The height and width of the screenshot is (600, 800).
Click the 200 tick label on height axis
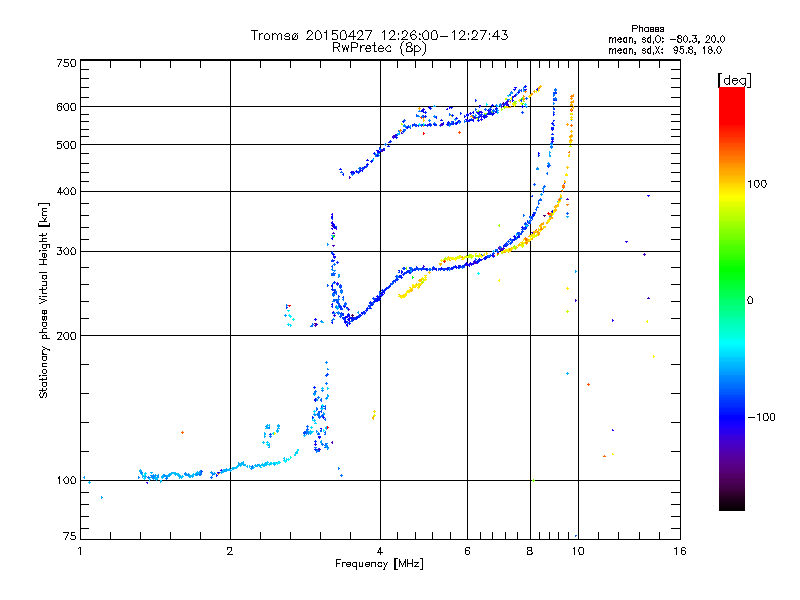(66, 336)
